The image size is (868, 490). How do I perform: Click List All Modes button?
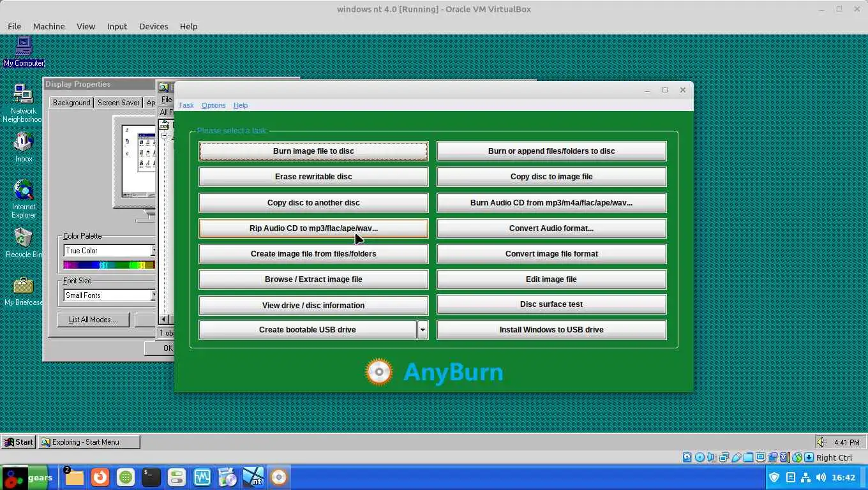[x=93, y=320]
